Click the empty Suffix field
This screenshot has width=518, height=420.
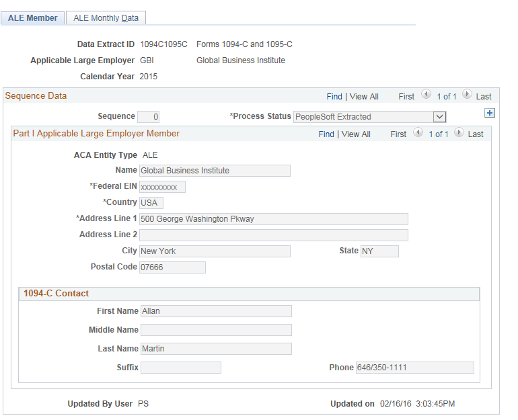[x=181, y=368]
